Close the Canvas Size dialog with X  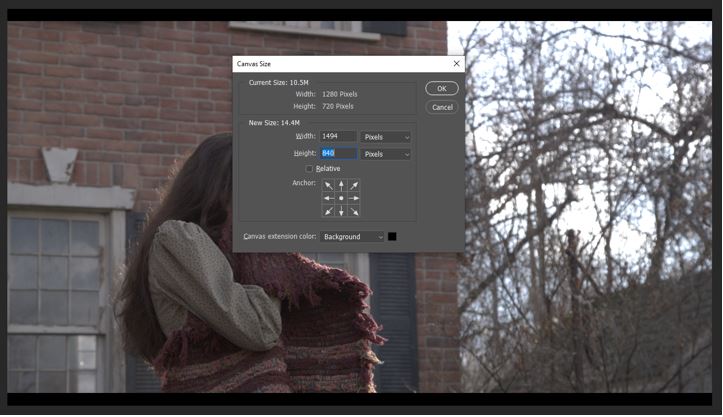pos(456,64)
